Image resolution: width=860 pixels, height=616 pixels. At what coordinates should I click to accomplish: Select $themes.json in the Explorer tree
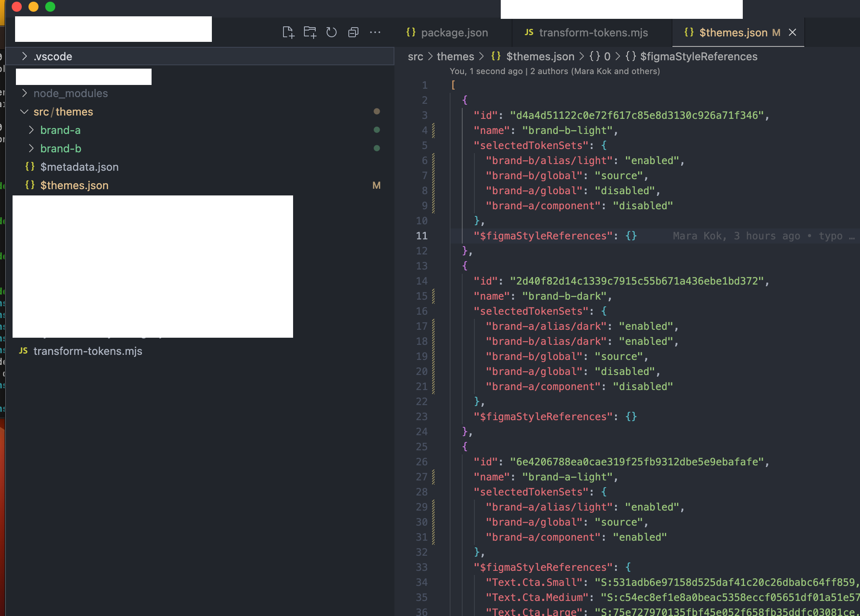pyautogui.click(x=74, y=185)
